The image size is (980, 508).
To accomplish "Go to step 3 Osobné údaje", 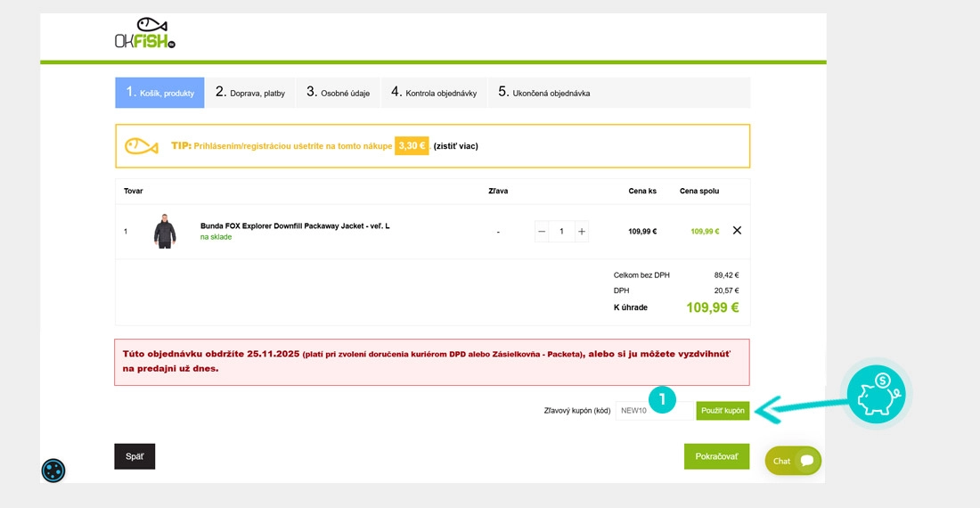I will click(339, 93).
